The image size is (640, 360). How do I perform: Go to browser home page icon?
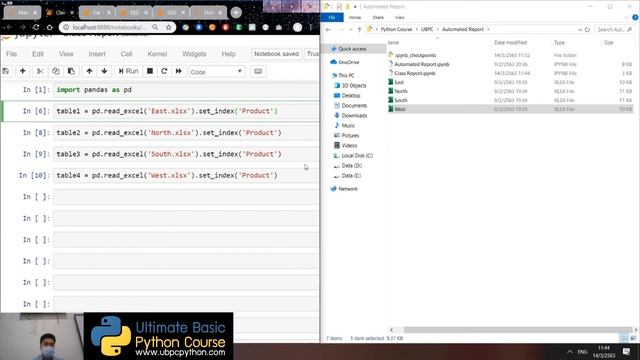49,27
